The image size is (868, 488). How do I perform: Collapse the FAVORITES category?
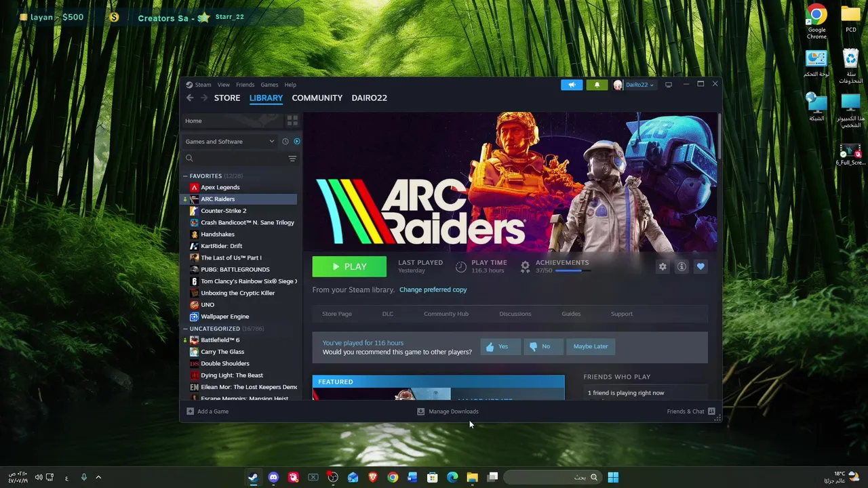point(185,176)
